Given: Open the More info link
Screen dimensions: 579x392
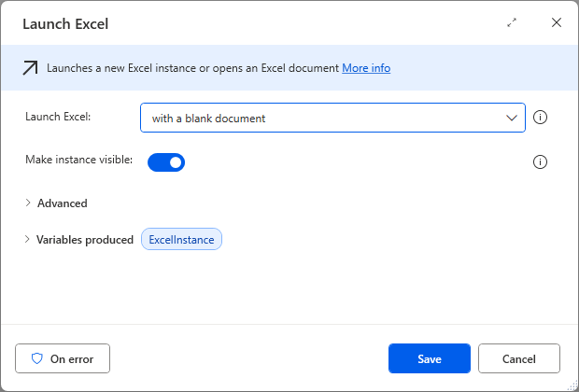Looking at the screenshot, I should coord(366,68).
